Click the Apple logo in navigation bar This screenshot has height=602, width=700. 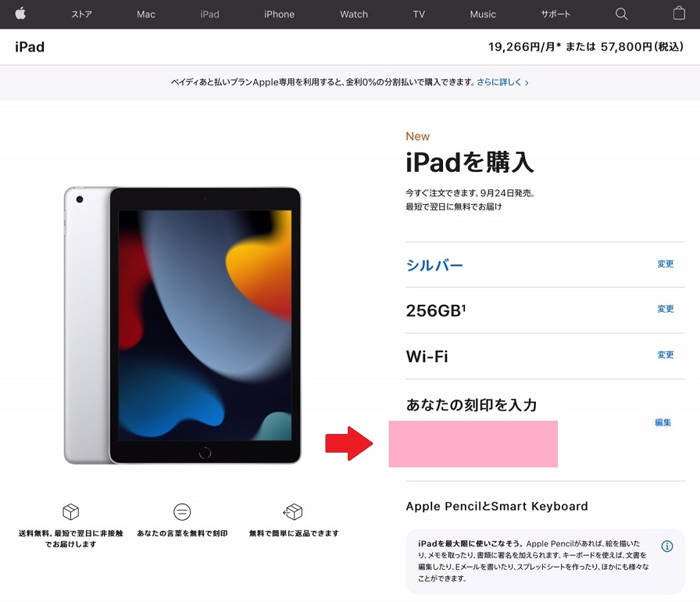(20, 13)
